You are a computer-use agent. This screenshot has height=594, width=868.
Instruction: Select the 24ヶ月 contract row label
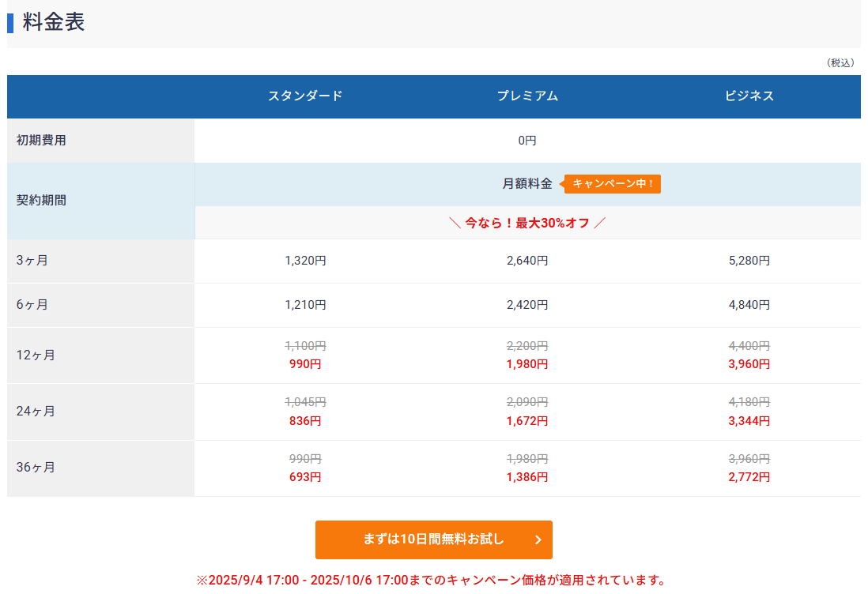point(36,412)
